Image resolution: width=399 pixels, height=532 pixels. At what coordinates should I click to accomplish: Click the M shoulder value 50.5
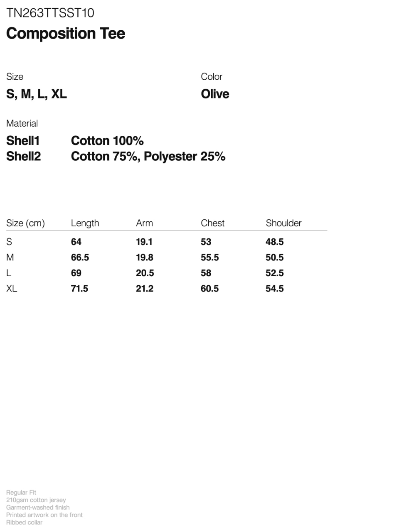coord(275,257)
